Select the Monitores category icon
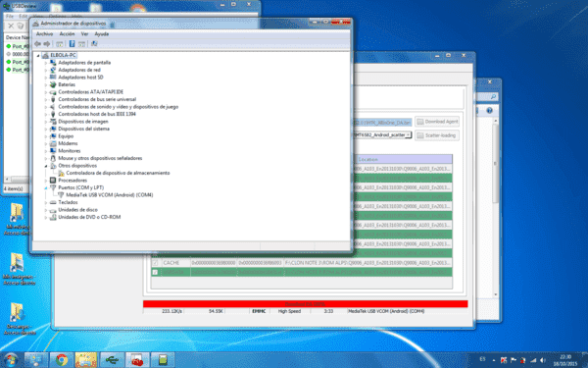The width and height of the screenshot is (588, 368). tap(53, 150)
